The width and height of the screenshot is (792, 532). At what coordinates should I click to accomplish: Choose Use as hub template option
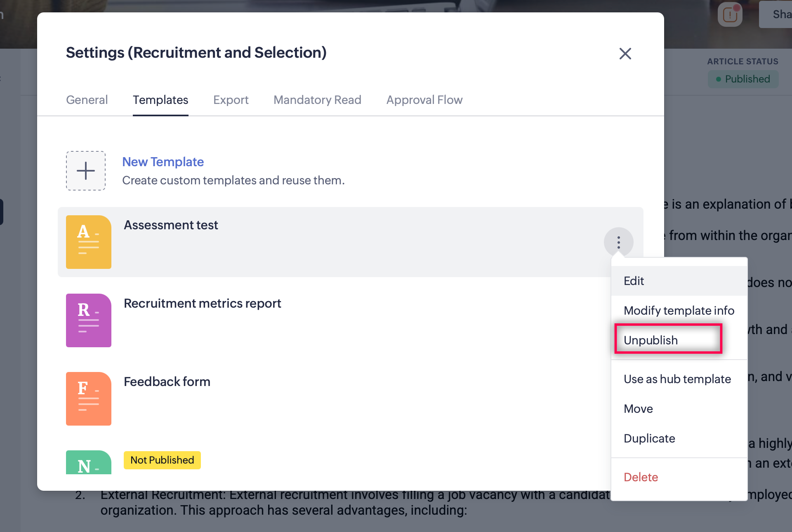(677, 379)
